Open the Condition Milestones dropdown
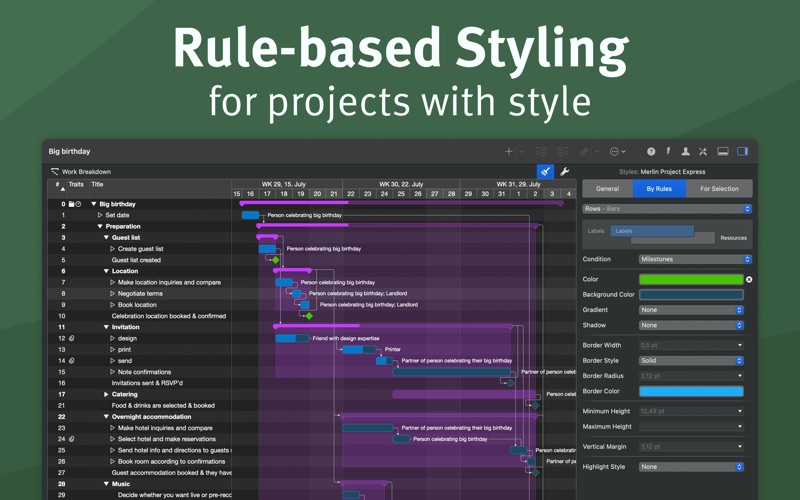This screenshot has height=500, width=800. 695,259
